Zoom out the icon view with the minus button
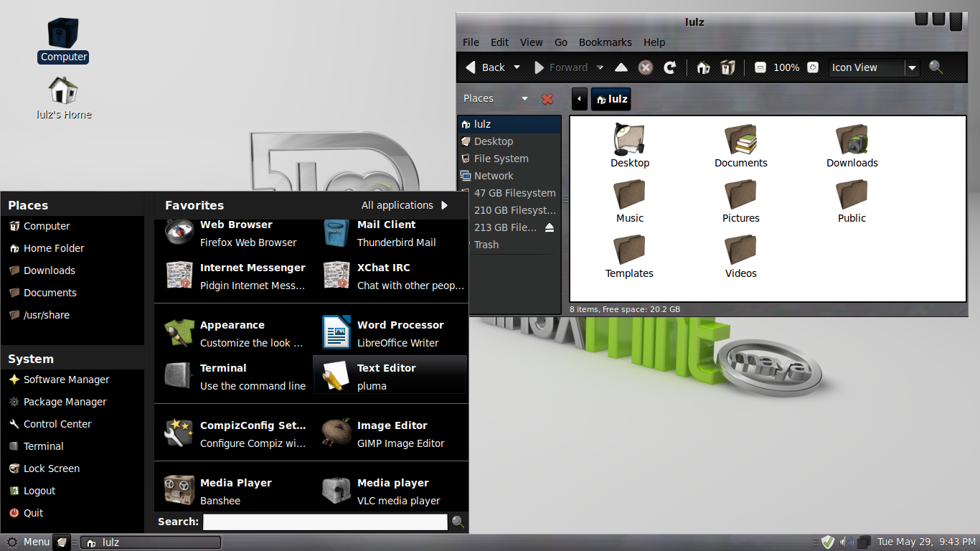 click(760, 67)
